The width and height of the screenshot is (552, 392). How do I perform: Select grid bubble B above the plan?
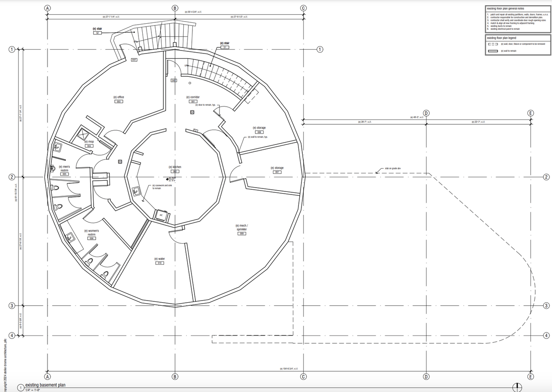coord(175,8)
